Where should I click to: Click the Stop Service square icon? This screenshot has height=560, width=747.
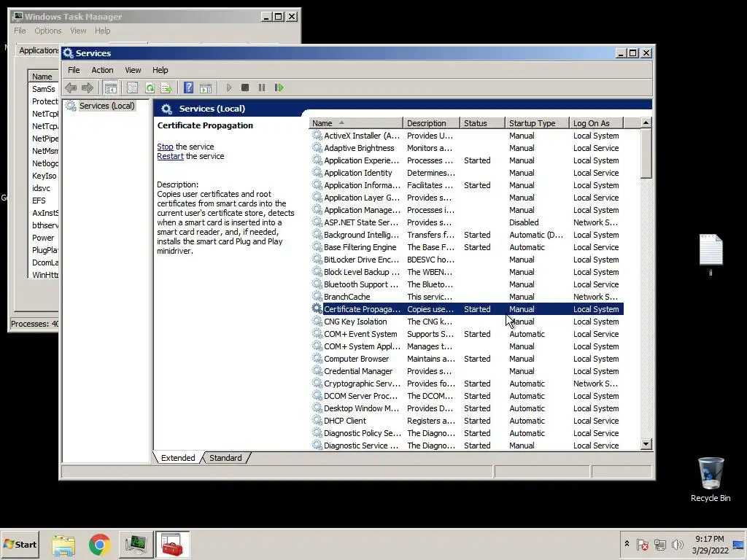[245, 87]
